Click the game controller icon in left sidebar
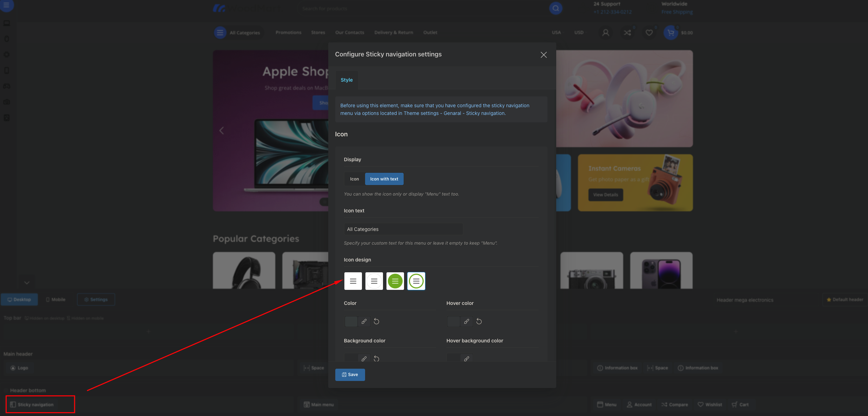 [x=6, y=86]
